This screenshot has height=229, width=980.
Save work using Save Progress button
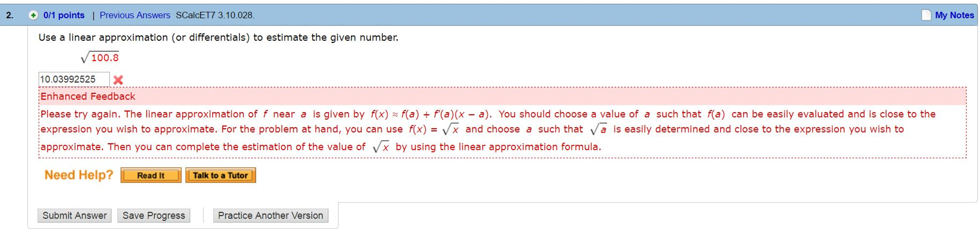pos(154,216)
